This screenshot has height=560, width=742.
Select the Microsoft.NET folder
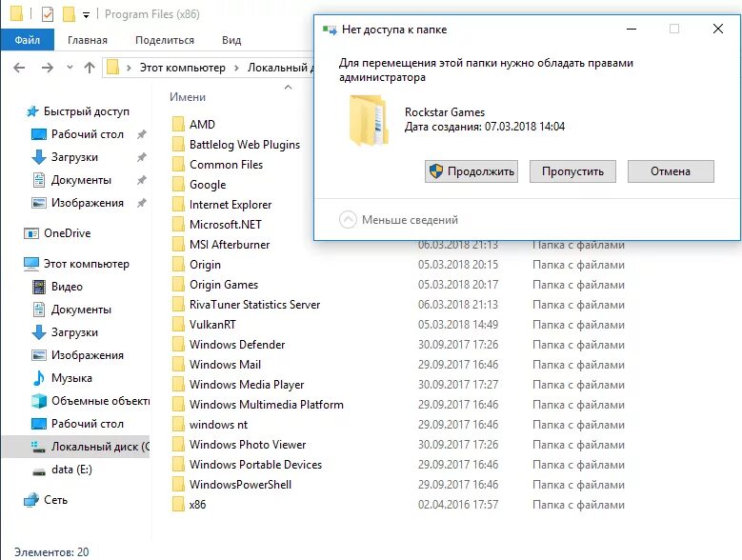225,225
